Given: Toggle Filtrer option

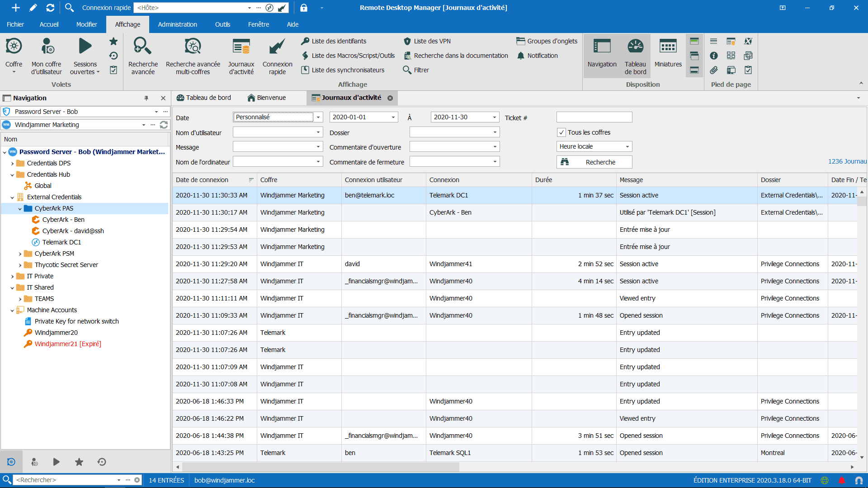Looking at the screenshot, I should click(x=416, y=70).
